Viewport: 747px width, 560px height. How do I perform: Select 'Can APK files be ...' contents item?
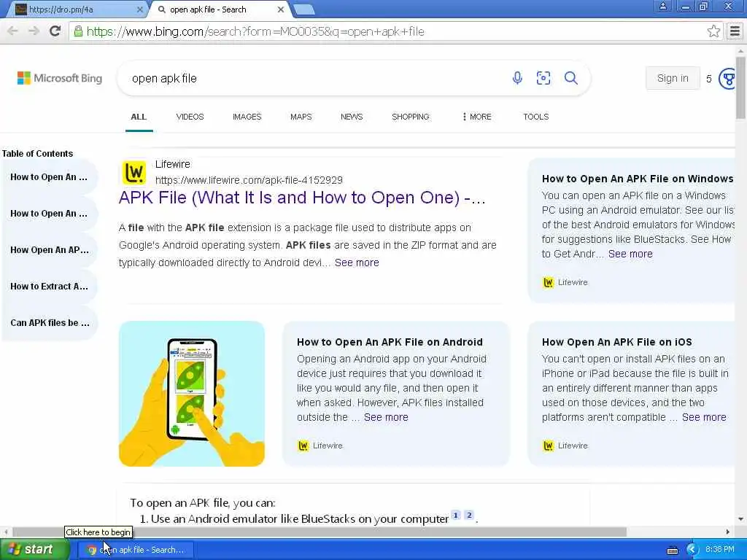(49, 323)
